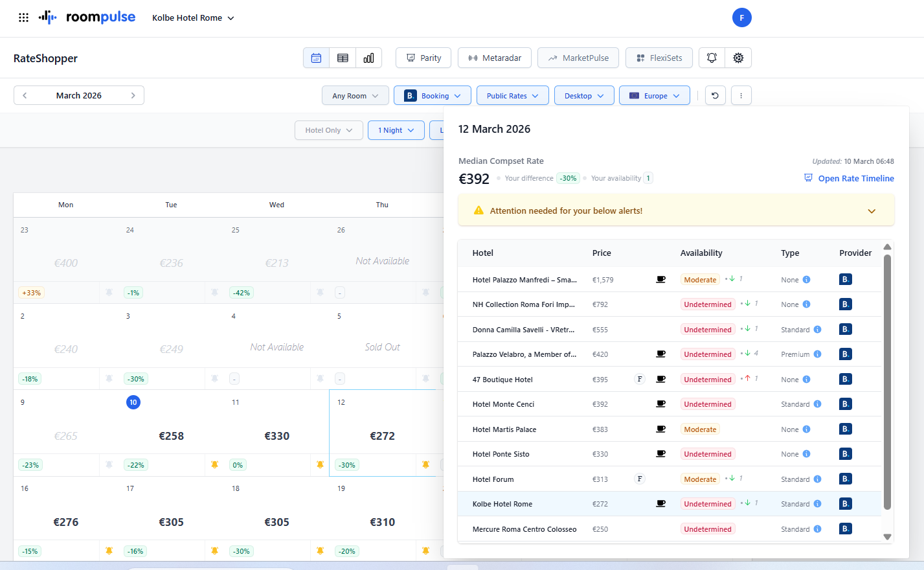924x570 pixels.
Task: Open the Booking channel dropdown
Action: pyautogui.click(x=432, y=95)
